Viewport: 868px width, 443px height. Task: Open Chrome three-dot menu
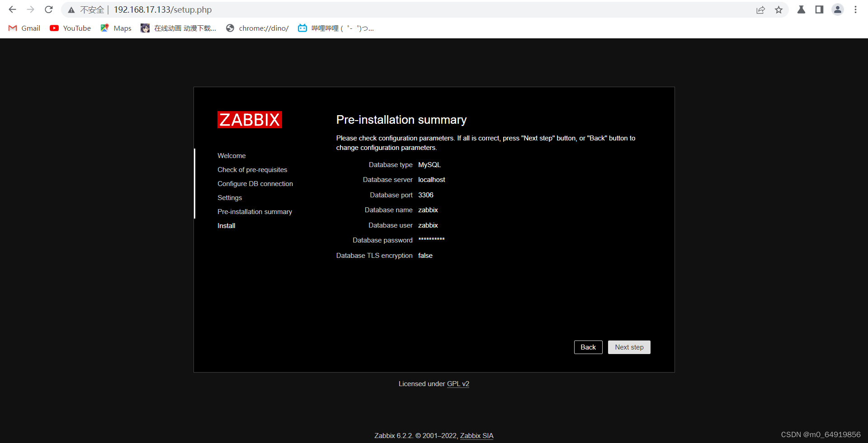(x=855, y=9)
